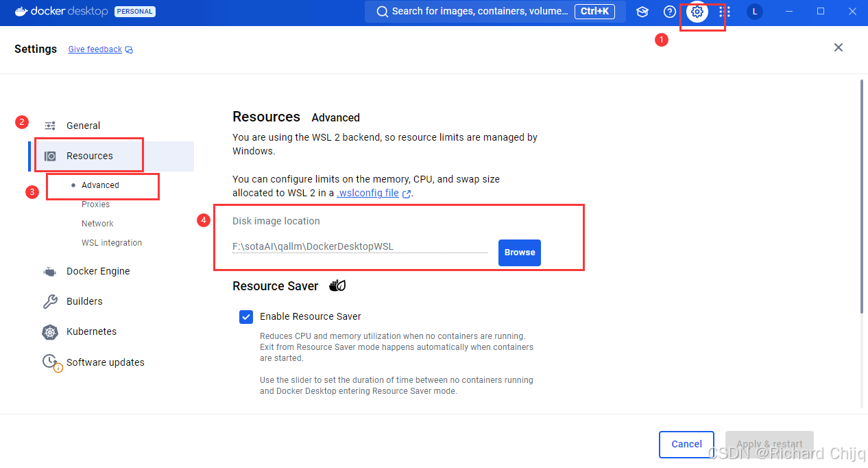
Task: Click the Docker Desktop whale logo
Action: tap(21, 11)
